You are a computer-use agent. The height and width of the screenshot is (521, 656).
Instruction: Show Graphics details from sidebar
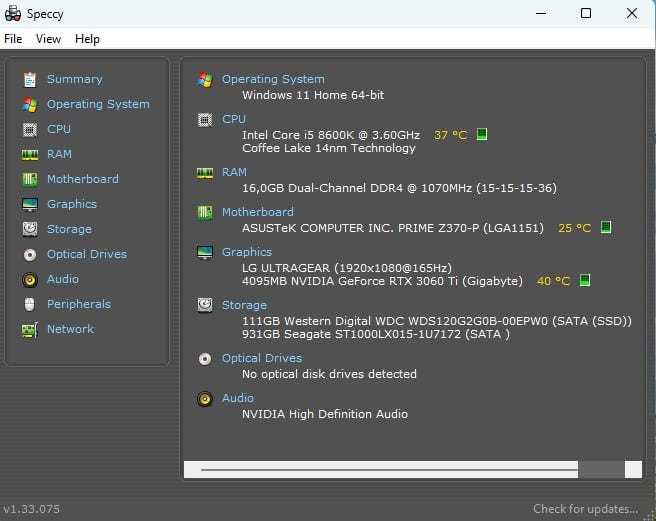72,204
